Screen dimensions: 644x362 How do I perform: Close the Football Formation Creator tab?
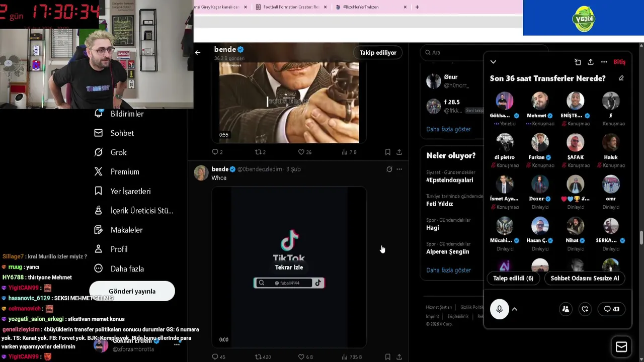pyautogui.click(x=325, y=7)
